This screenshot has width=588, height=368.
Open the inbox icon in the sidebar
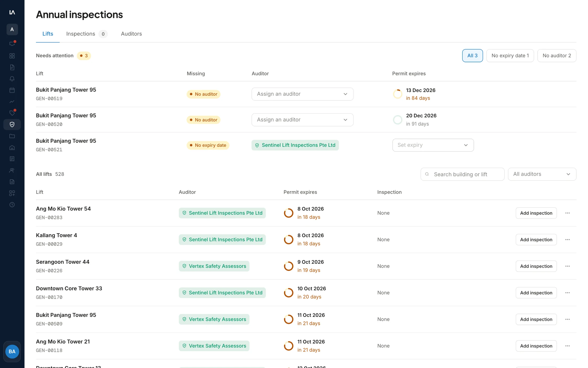pos(12,44)
